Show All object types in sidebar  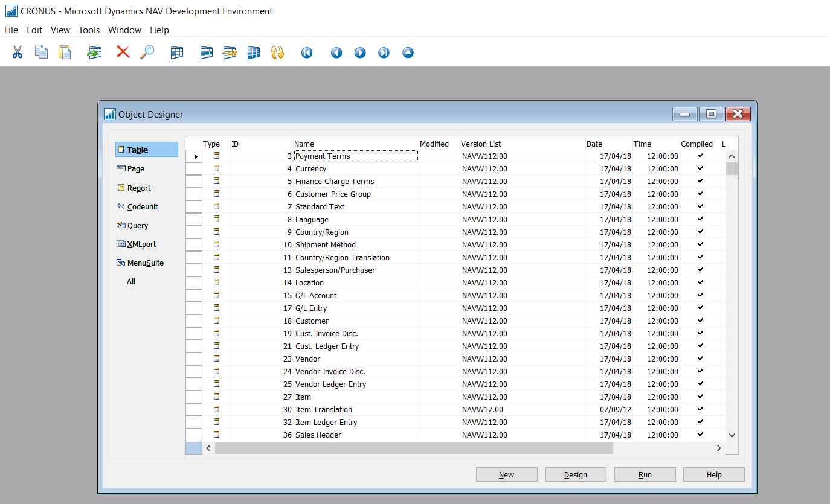tap(131, 282)
